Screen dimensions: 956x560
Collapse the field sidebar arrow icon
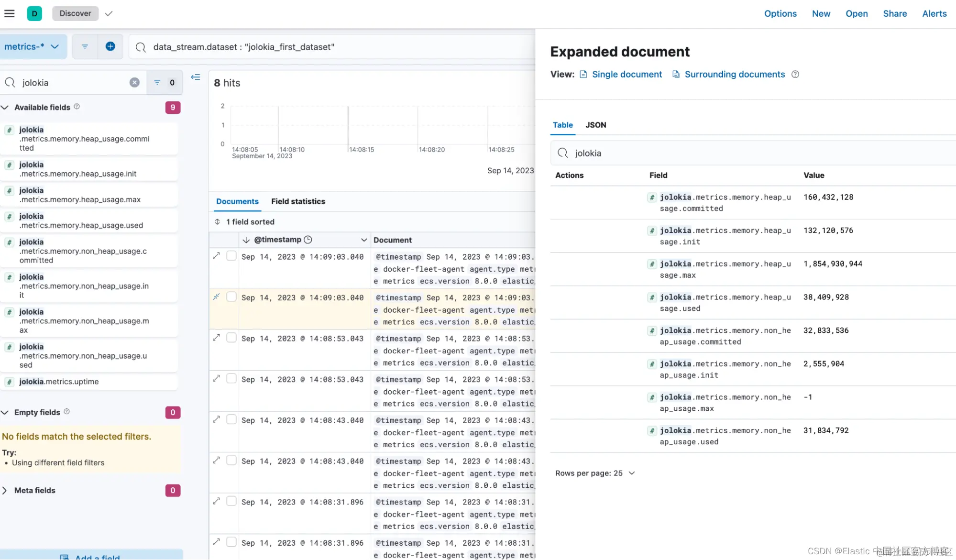coord(195,77)
